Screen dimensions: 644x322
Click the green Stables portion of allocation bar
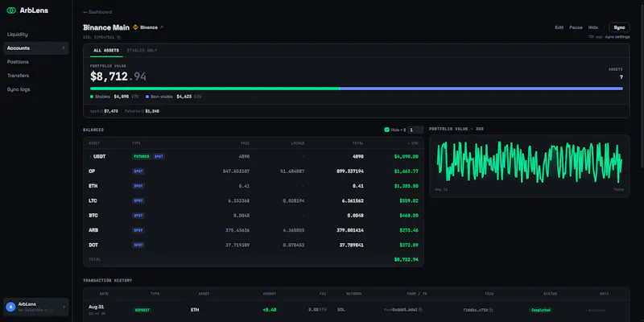point(215,89)
